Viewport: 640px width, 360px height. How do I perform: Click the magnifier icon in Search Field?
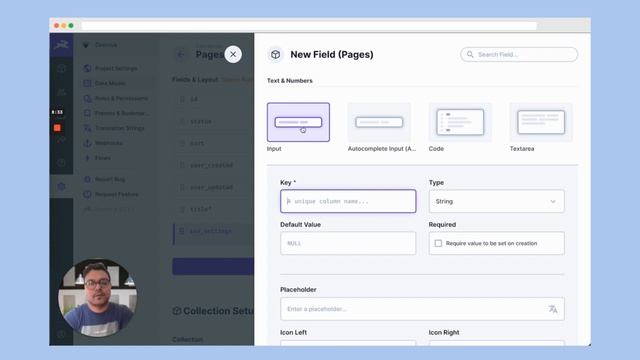(x=470, y=54)
